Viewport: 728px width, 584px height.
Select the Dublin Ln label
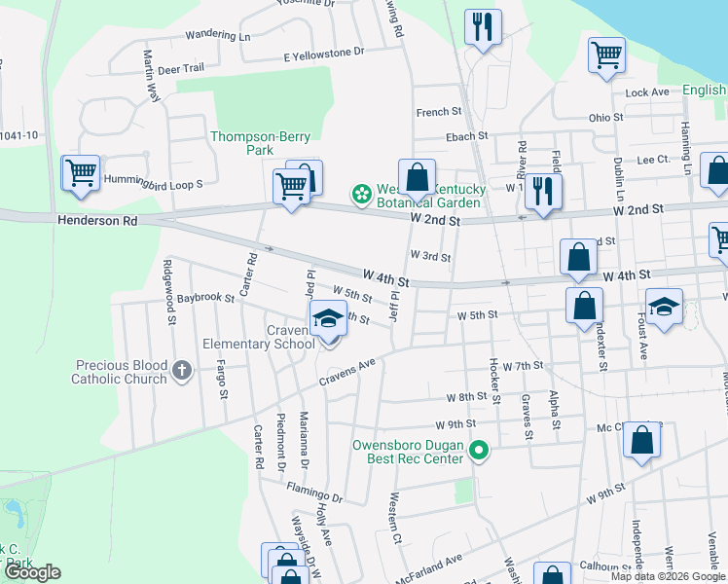619,179
